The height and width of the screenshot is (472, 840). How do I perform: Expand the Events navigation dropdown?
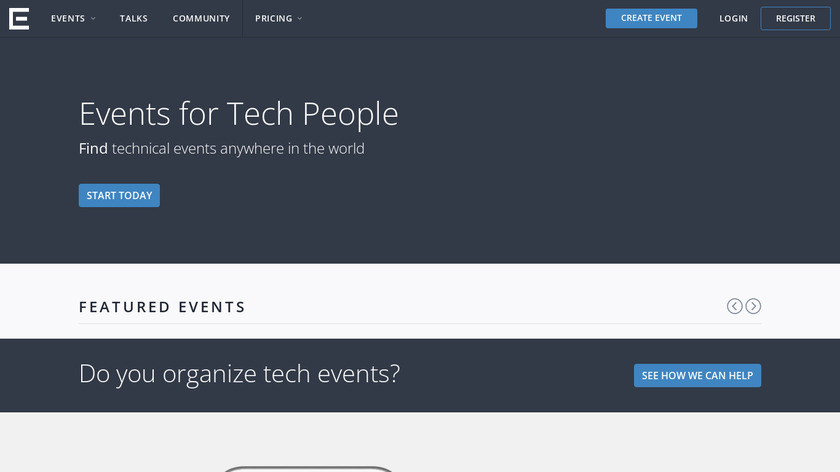coord(68,18)
